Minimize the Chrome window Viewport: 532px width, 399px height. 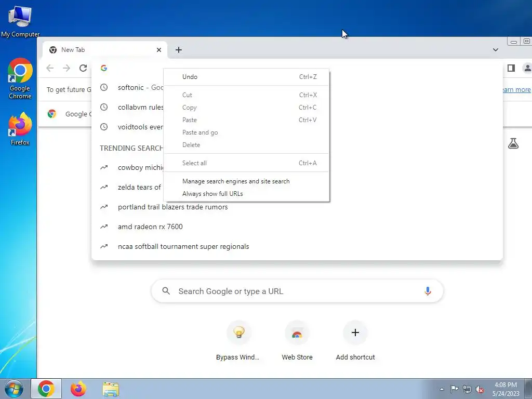click(514, 42)
